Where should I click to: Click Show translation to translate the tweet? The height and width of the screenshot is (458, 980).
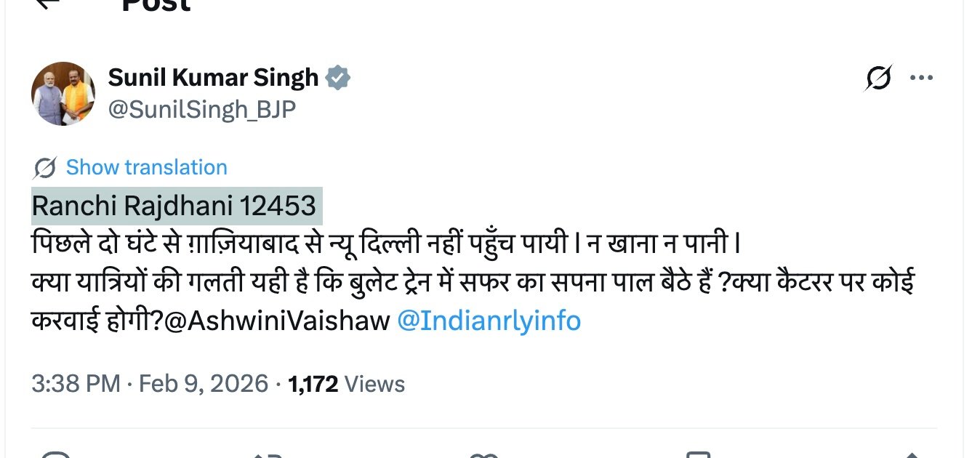click(145, 166)
